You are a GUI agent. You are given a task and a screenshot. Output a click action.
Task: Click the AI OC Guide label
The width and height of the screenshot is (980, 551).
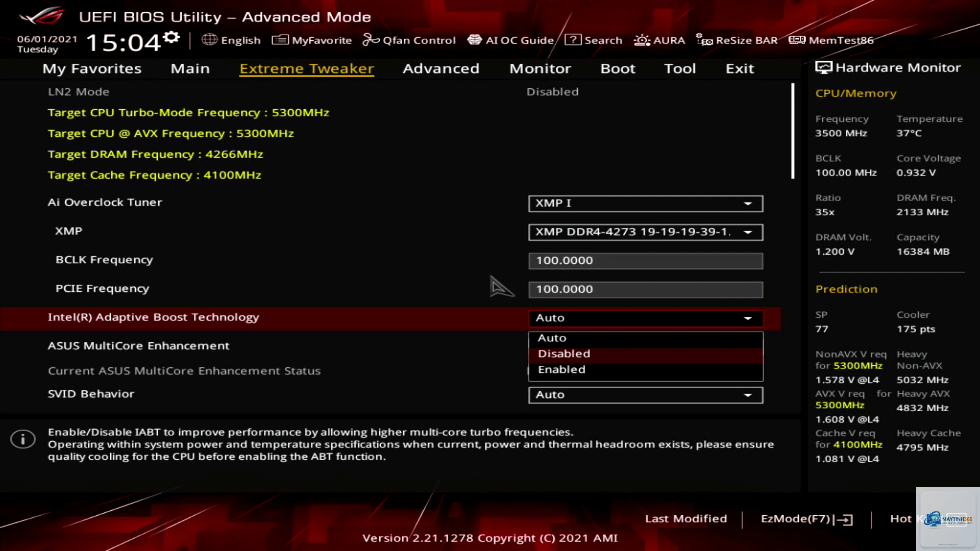[520, 40]
